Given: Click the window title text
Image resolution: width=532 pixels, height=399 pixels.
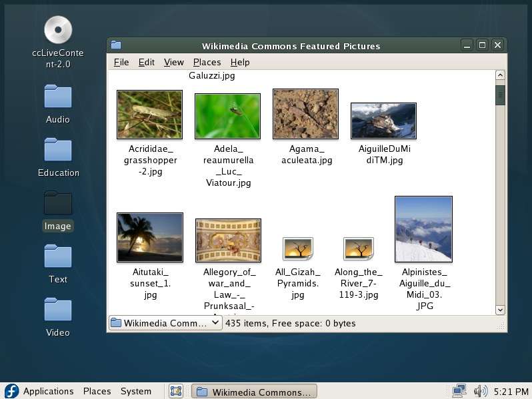Looking at the screenshot, I should tap(291, 46).
